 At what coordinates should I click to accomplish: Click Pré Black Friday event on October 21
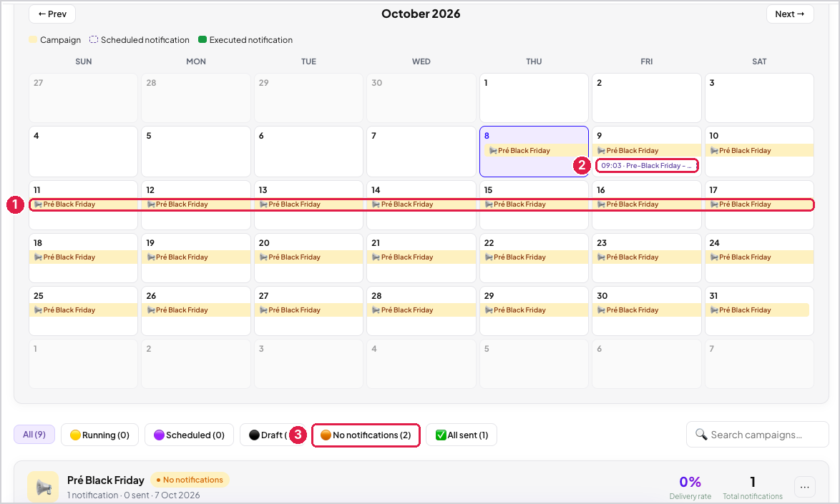[421, 257]
